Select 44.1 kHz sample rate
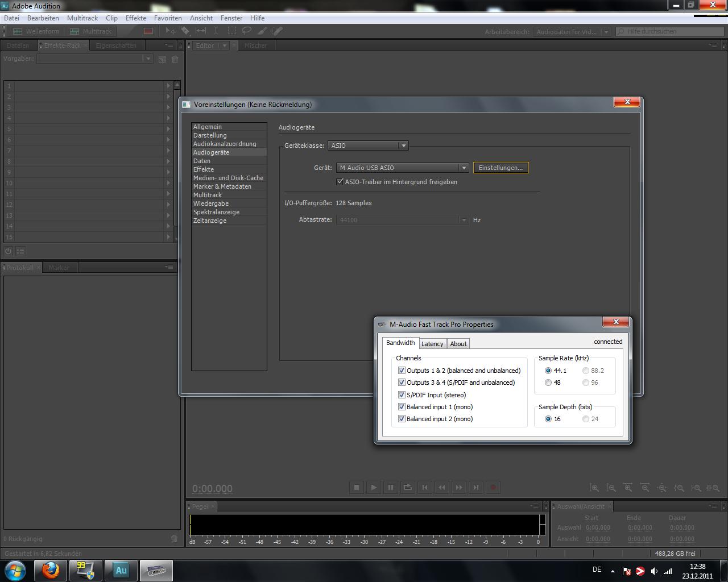 click(x=548, y=371)
